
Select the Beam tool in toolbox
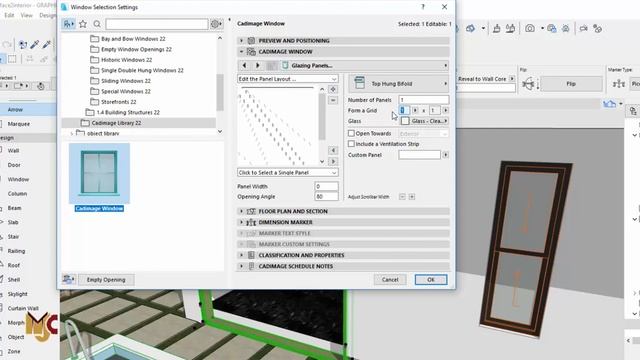click(14, 208)
